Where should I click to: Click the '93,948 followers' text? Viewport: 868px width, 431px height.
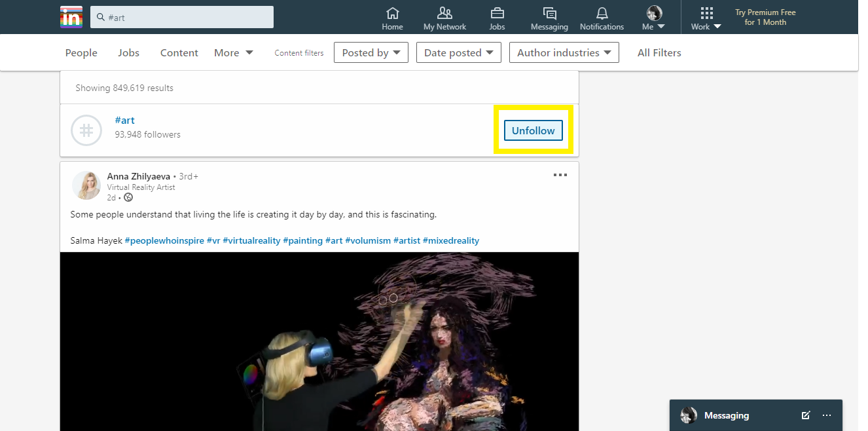point(147,134)
